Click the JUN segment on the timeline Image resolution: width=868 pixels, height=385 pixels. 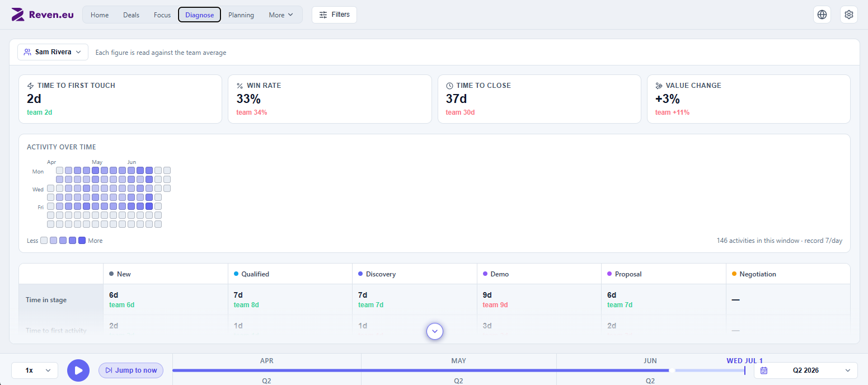[650, 361]
